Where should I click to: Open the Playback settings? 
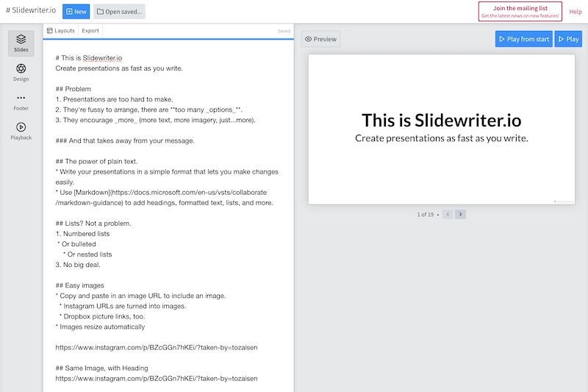[x=21, y=132]
